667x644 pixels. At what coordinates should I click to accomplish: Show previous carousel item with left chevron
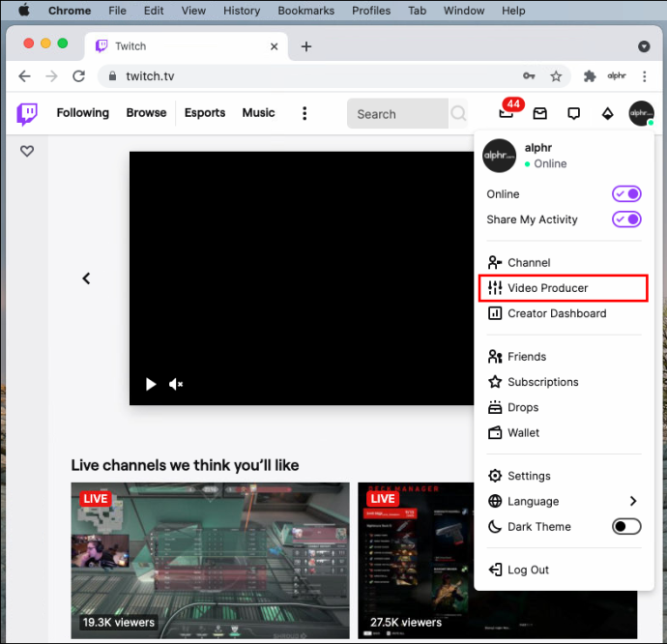coord(86,278)
